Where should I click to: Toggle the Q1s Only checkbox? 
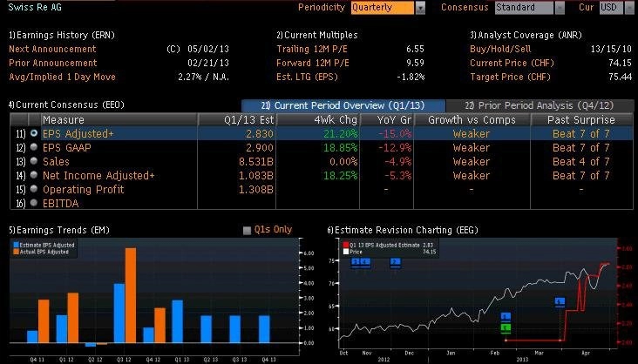pyautogui.click(x=247, y=231)
